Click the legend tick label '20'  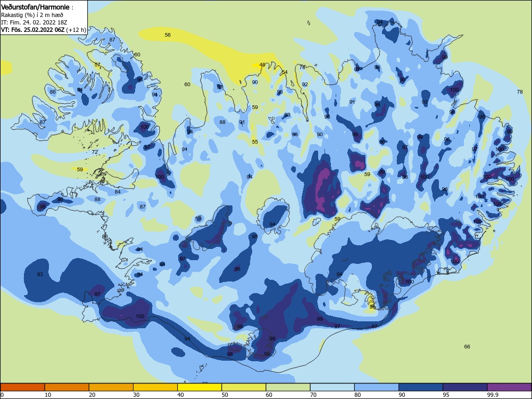point(92,395)
